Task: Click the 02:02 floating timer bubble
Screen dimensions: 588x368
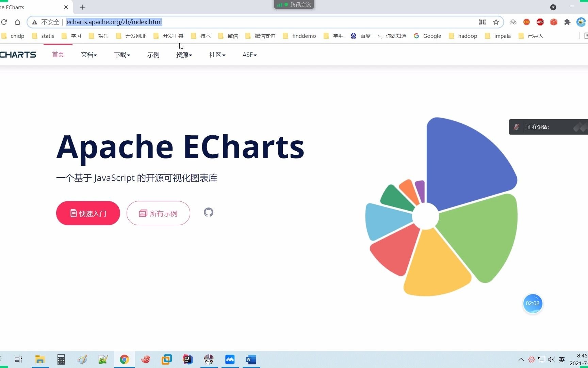Action: [533, 303]
